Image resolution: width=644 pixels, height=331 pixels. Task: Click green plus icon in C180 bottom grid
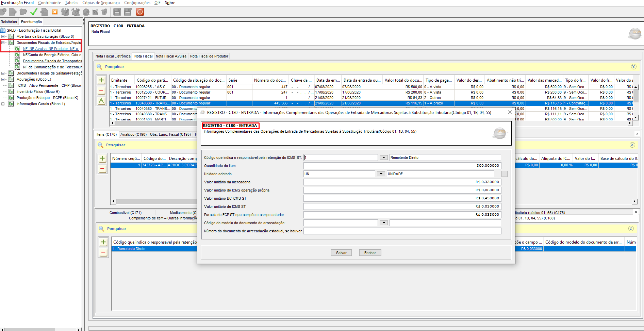click(103, 242)
